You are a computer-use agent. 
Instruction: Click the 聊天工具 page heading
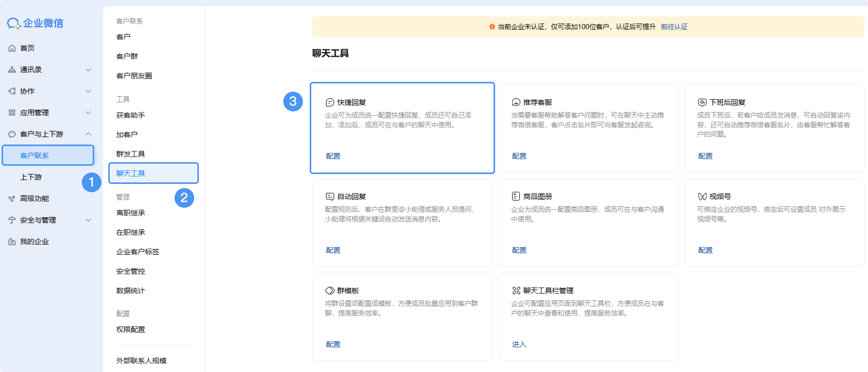tap(331, 53)
